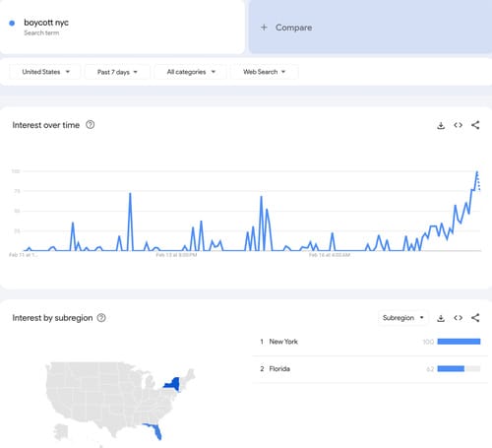492x448 pixels.
Task: Share the Interest by subregion card
Action: [475, 318]
